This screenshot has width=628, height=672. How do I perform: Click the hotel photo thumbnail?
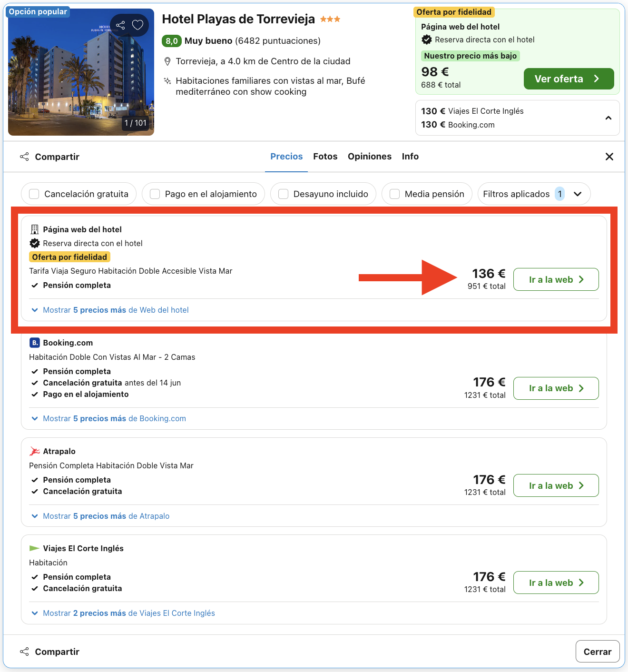pyautogui.click(x=81, y=71)
